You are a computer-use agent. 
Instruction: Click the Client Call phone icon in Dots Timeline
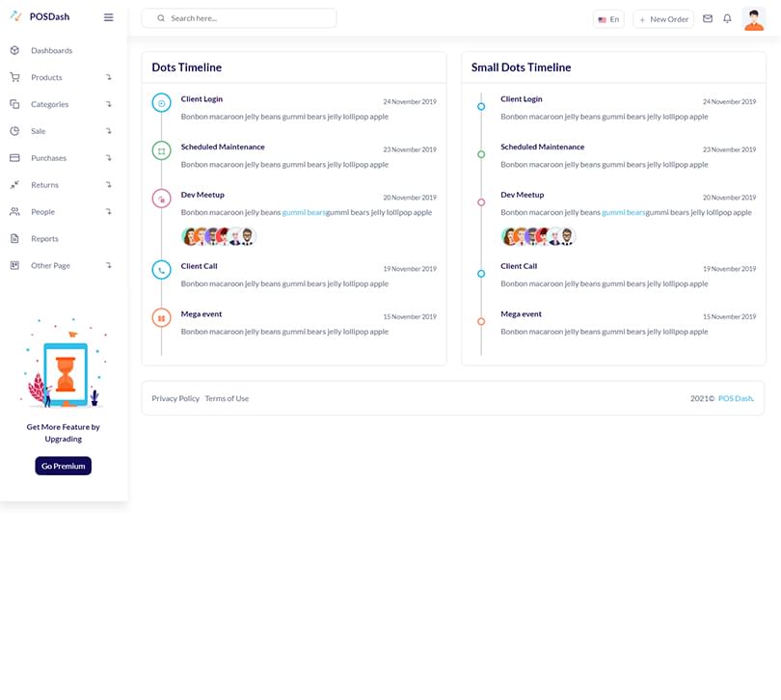tap(161, 270)
